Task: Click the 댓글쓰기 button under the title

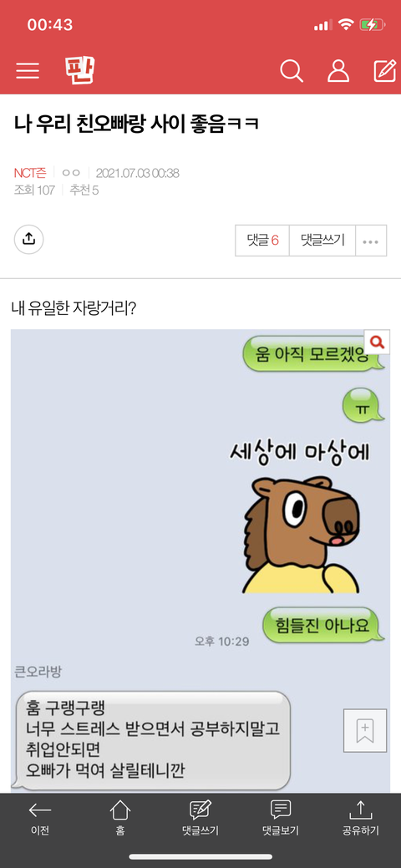Action: pyautogui.click(x=322, y=241)
